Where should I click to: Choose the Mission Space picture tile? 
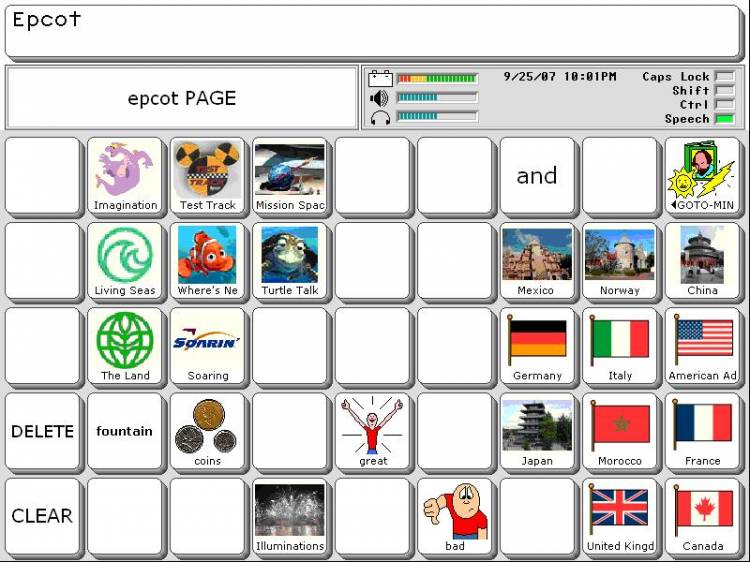click(x=290, y=176)
